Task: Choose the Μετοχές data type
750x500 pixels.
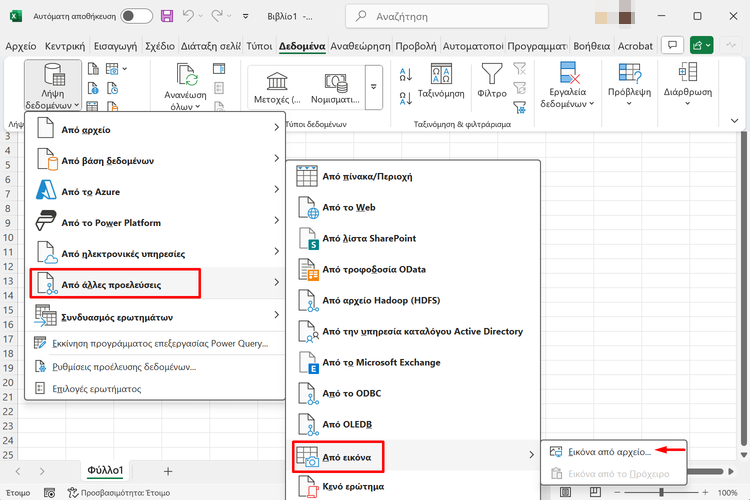Action: point(277,88)
